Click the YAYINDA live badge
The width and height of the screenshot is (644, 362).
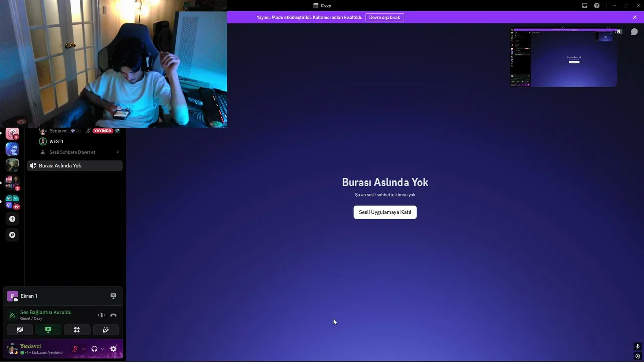pos(103,131)
